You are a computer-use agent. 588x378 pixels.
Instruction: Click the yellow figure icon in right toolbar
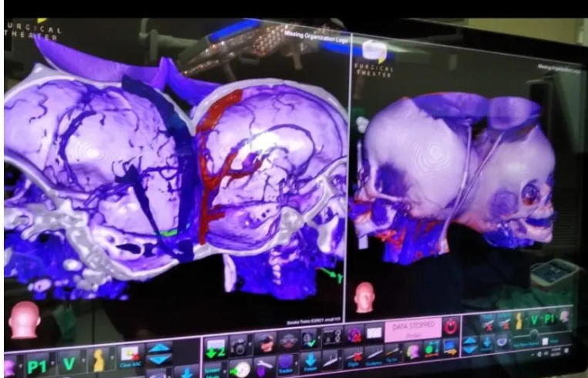[x=519, y=320]
